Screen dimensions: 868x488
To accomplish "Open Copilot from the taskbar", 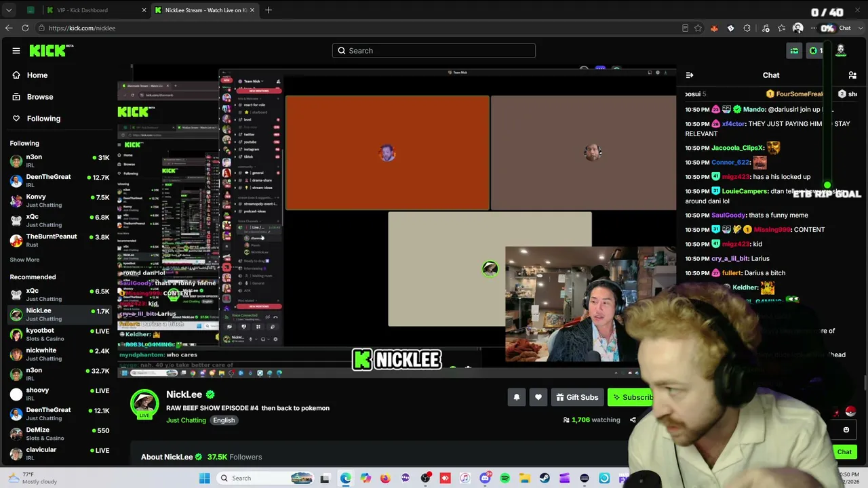I will pos(366,479).
